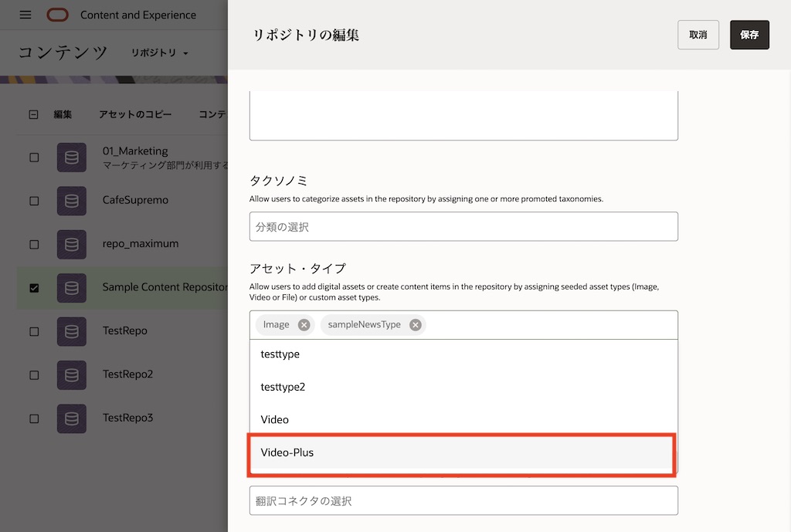Viewport: 791px width, 532px height.
Task: Open the 分類の選択 taxonomy selector
Action: pyautogui.click(x=463, y=227)
